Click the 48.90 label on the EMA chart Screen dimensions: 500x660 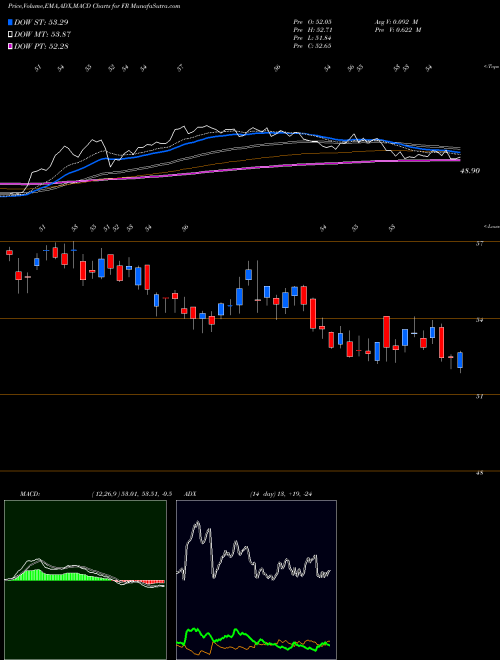point(468,171)
